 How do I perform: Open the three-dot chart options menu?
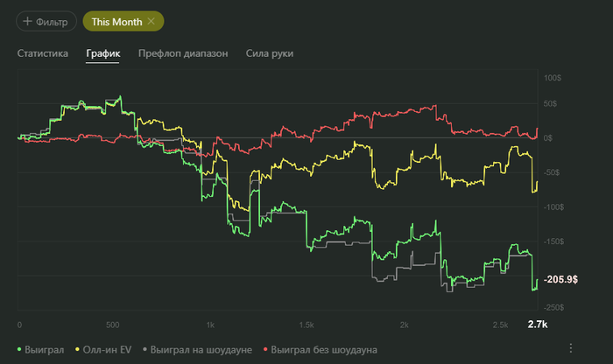point(571,347)
